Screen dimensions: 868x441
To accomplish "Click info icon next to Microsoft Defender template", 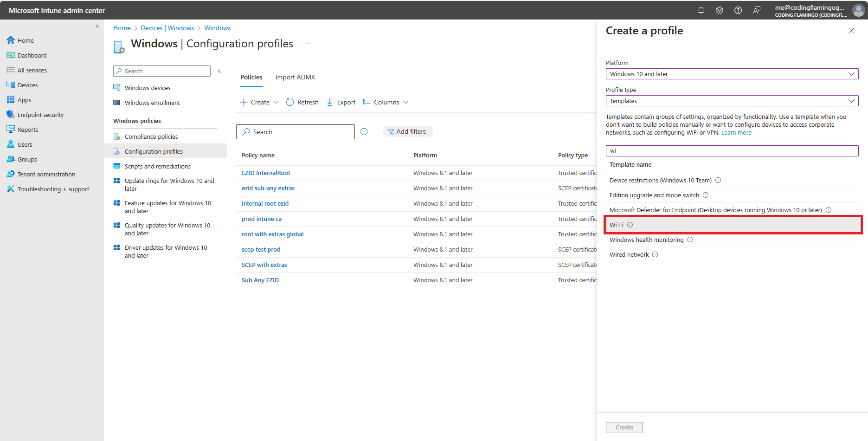I will pyautogui.click(x=829, y=210).
